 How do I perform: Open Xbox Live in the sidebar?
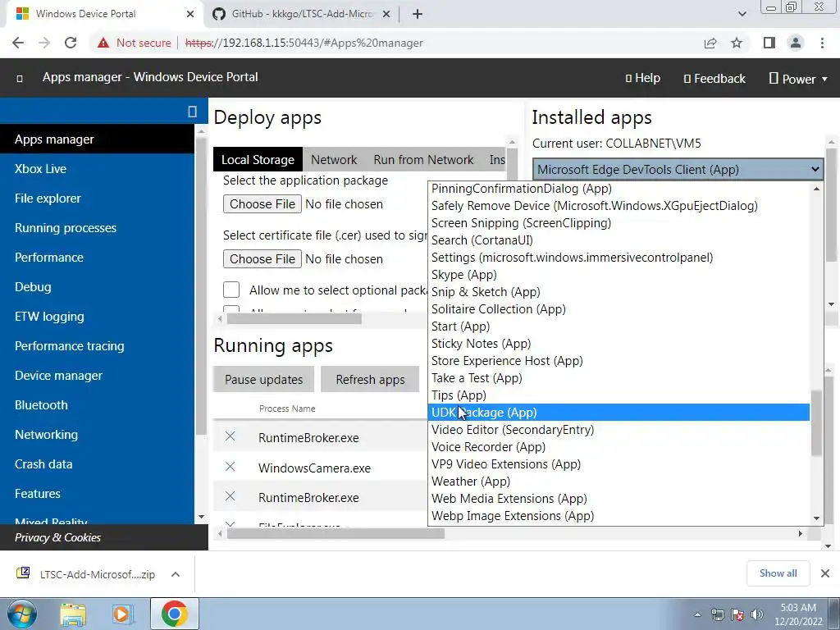pyautogui.click(x=97, y=169)
